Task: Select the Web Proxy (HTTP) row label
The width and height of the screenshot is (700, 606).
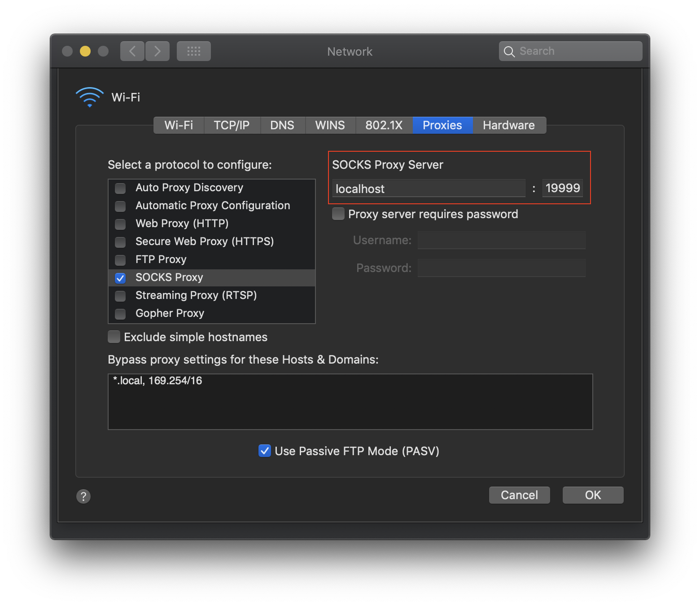Action: click(182, 224)
